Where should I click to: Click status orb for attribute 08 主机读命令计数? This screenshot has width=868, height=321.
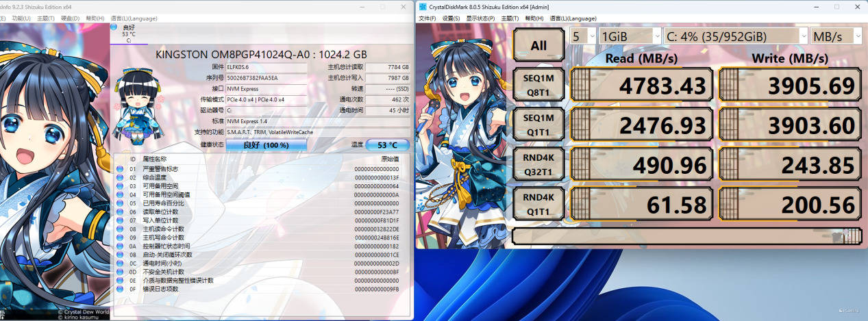(x=119, y=229)
